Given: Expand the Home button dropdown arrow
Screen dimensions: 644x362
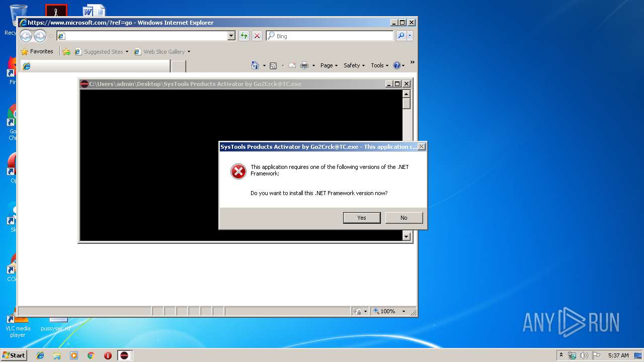Looking at the screenshot, I should (x=264, y=65).
